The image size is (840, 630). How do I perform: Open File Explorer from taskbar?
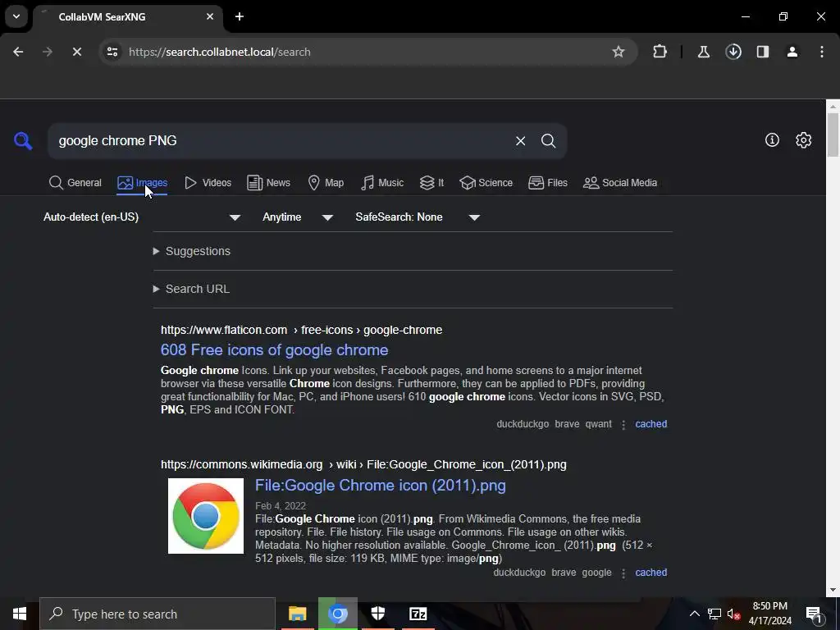click(297, 614)
